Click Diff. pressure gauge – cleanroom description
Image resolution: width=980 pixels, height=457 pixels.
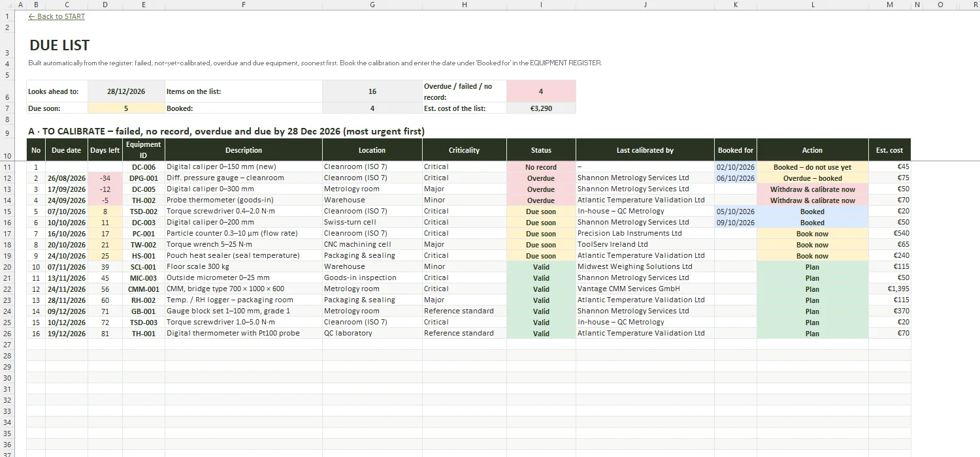244,178
